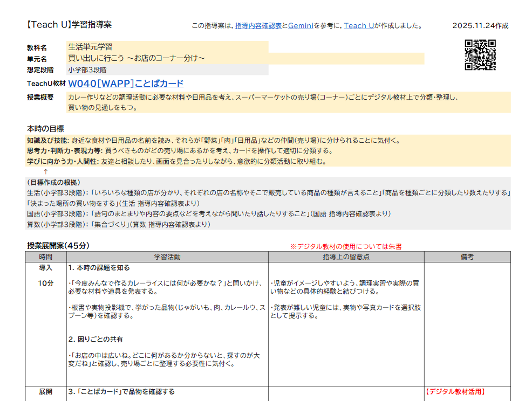Image resolution: width=532 pixels, height=401 pixels.
Task: Click the 本時の目標 section heading
Action: click(45, 128)
